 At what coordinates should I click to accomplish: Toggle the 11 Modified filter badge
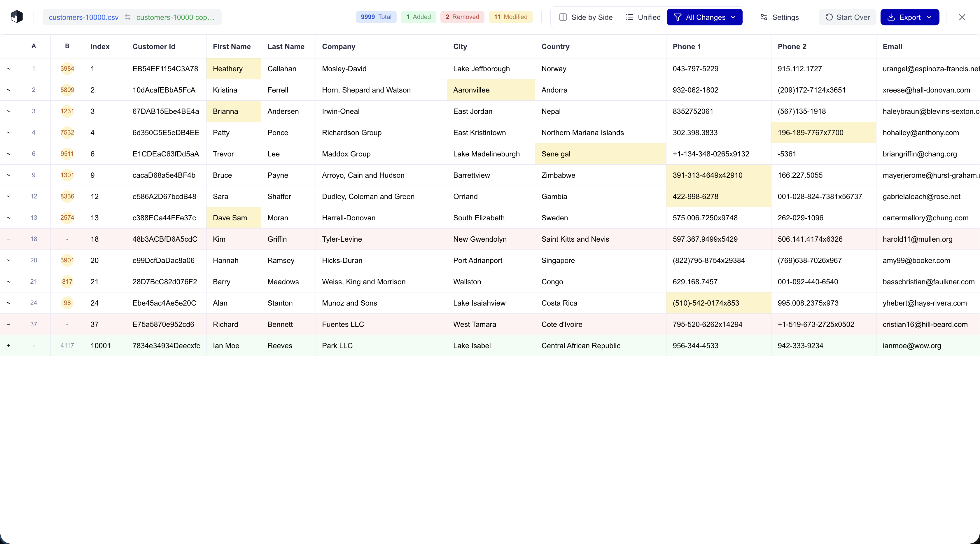[x=510, y=17]
